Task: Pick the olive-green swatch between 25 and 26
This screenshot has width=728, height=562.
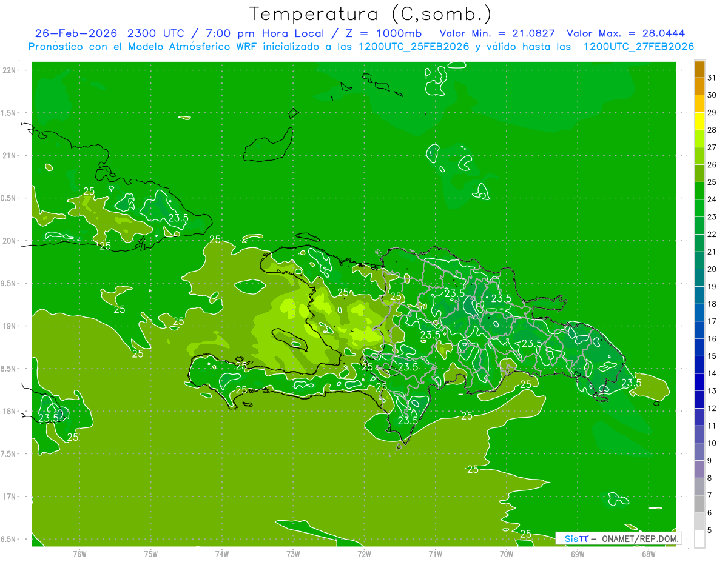Action: tap(699, 173)
